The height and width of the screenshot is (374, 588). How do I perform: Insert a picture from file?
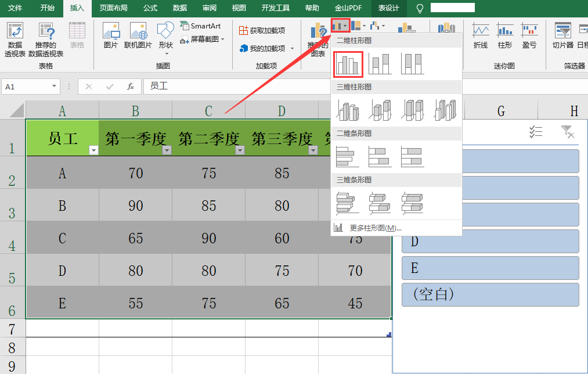[x=111, y=35]
